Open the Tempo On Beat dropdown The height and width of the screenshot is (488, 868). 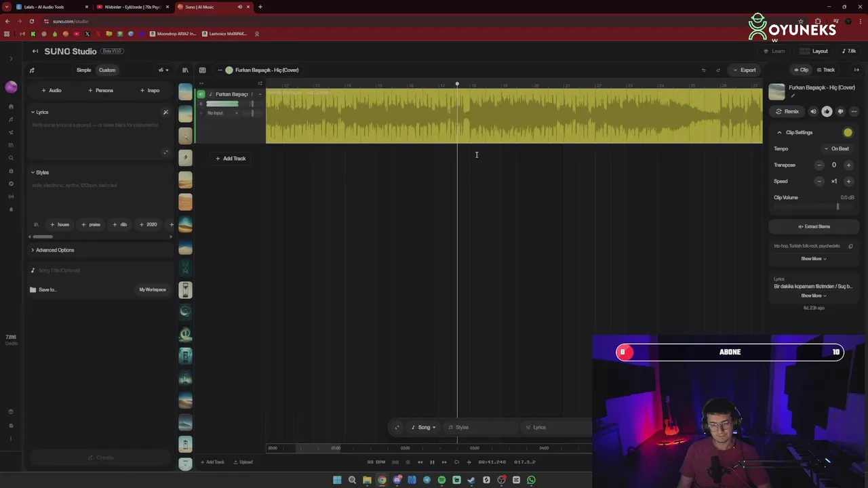pyautogui.click(x=837, y=149)
